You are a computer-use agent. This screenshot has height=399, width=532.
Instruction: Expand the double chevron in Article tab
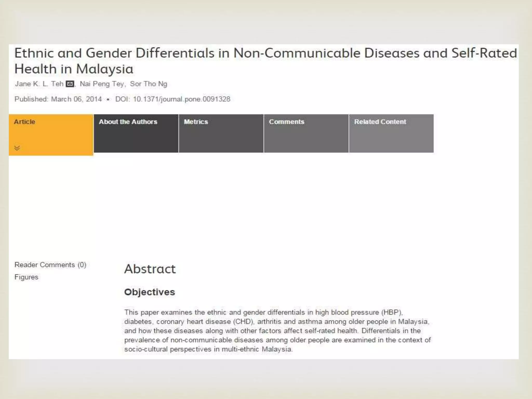(x=17, y=148)
